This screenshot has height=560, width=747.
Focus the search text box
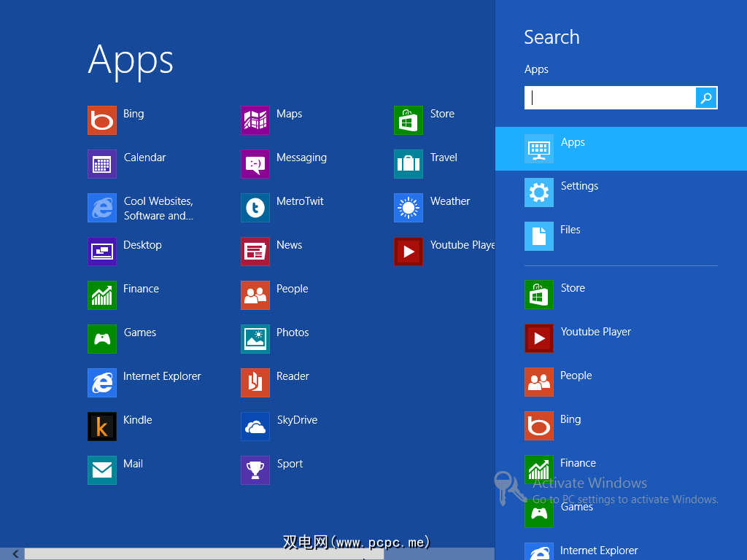pos(611,98)
